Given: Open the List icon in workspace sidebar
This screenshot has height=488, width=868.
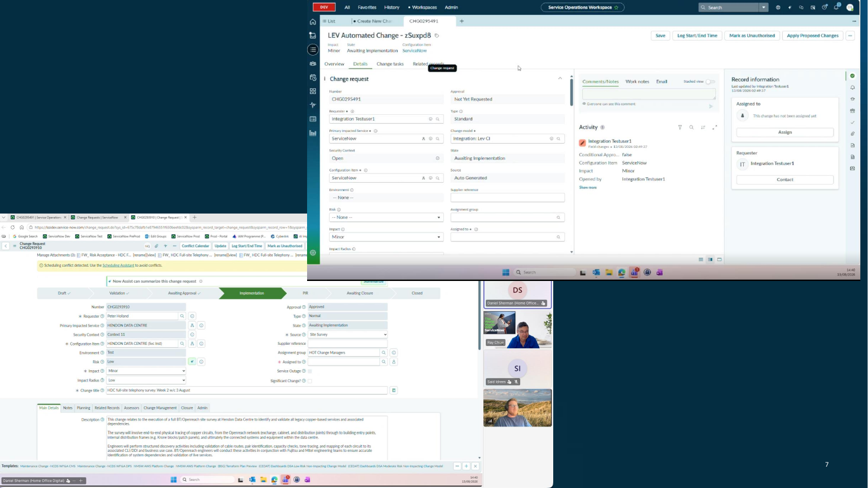Looking at the screenshot, I should pyautogui.click(x=313, y=50).
